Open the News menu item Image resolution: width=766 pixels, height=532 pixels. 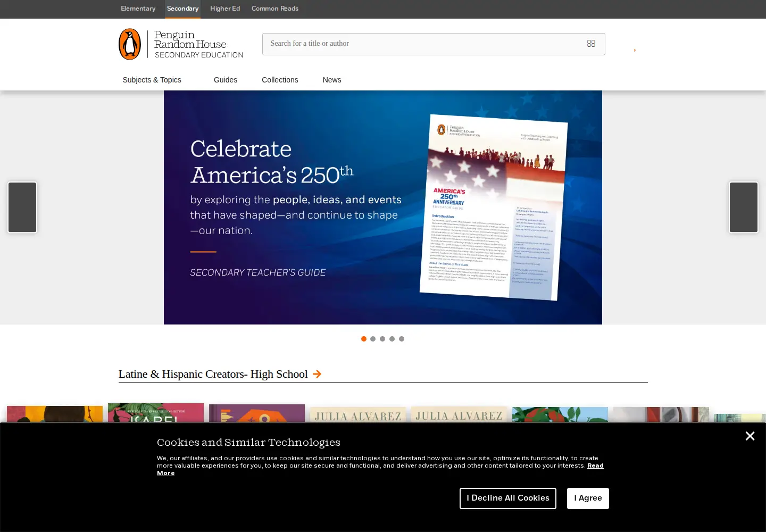332,80
